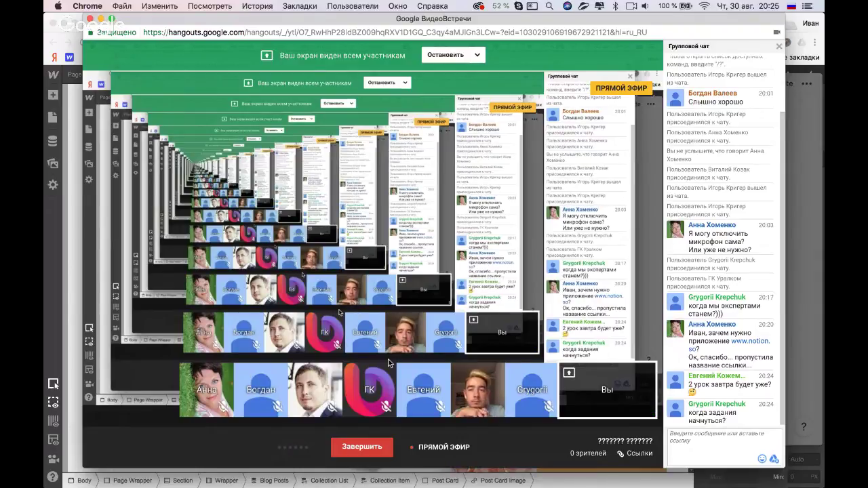Open the Chrome menu in macOS menu bar
This screenshot has width=868, height=488.
pyautogui.click(x=87, y=6)
